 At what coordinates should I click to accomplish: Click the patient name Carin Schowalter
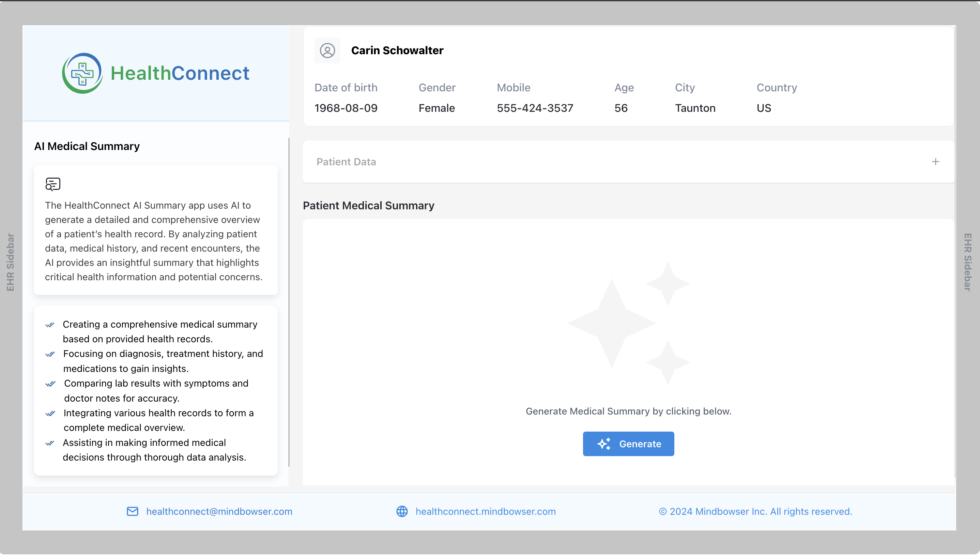pos(397,50)
